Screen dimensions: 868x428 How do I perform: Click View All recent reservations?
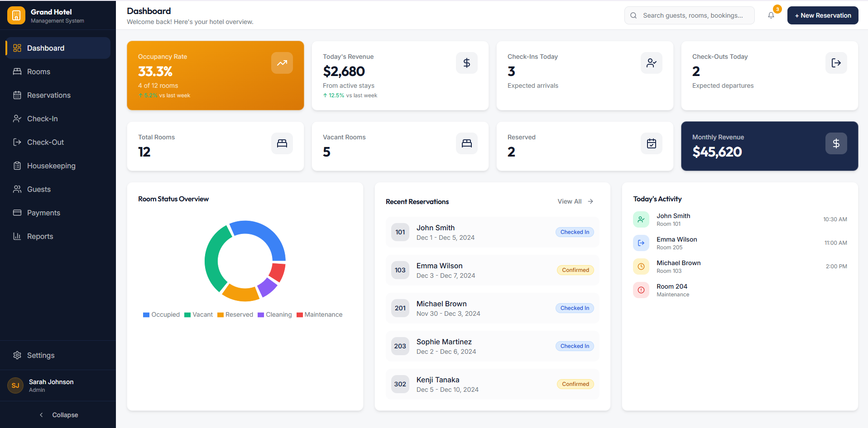coord(575,201)
